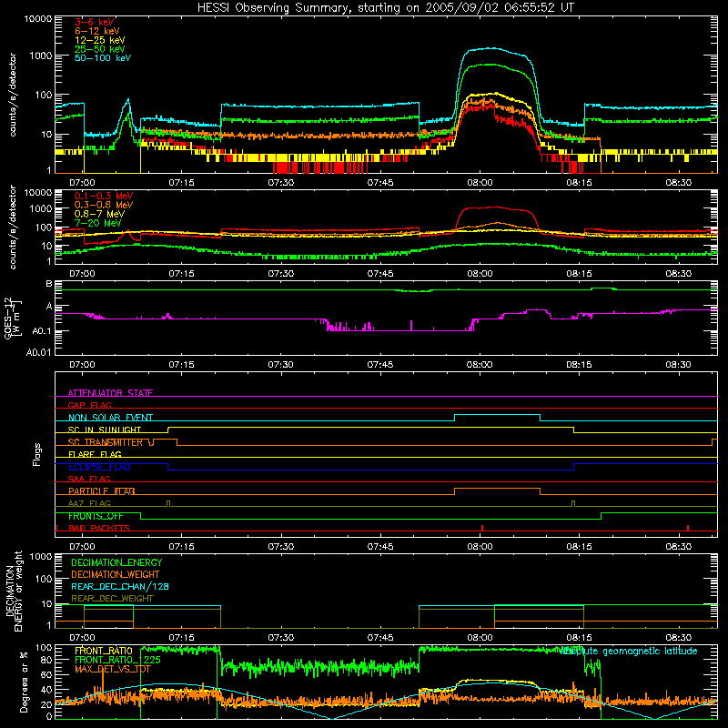Click the PARTICLE_FLAG label

click(102, 491)
